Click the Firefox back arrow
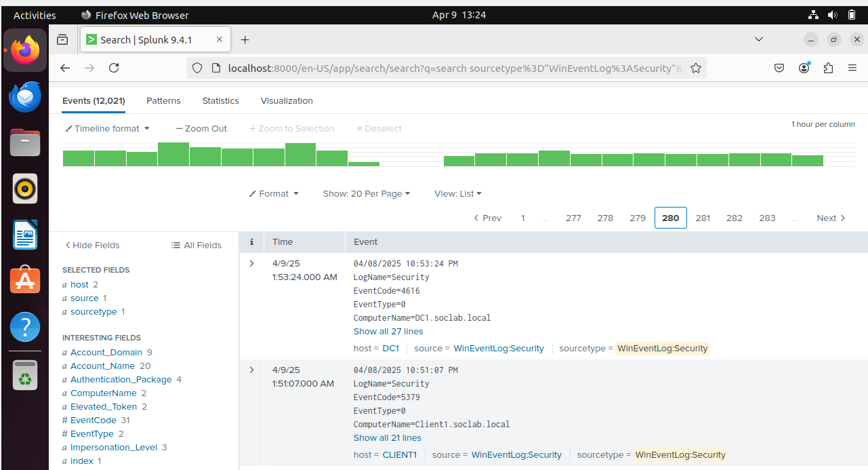Viewport: 868px width, 470px height. [65, 68]
